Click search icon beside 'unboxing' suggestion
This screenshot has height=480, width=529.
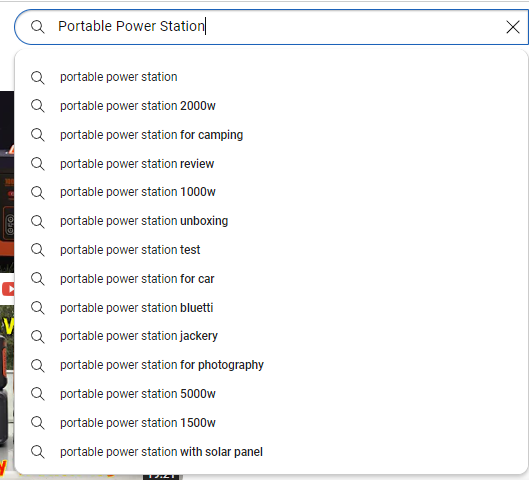click(37, 222)
